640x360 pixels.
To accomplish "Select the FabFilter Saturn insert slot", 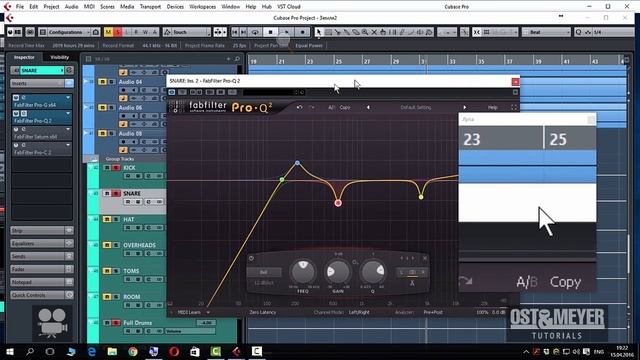I will [42, 133].
